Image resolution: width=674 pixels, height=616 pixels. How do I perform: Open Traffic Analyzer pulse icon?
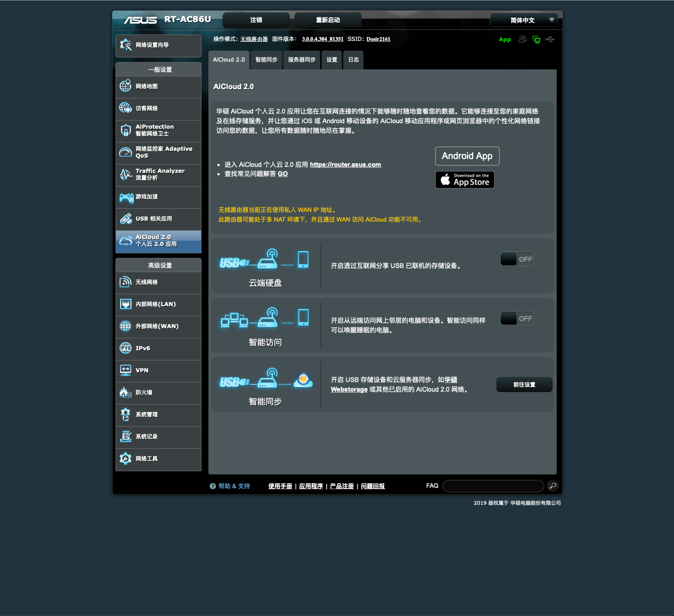click(126, 174)
